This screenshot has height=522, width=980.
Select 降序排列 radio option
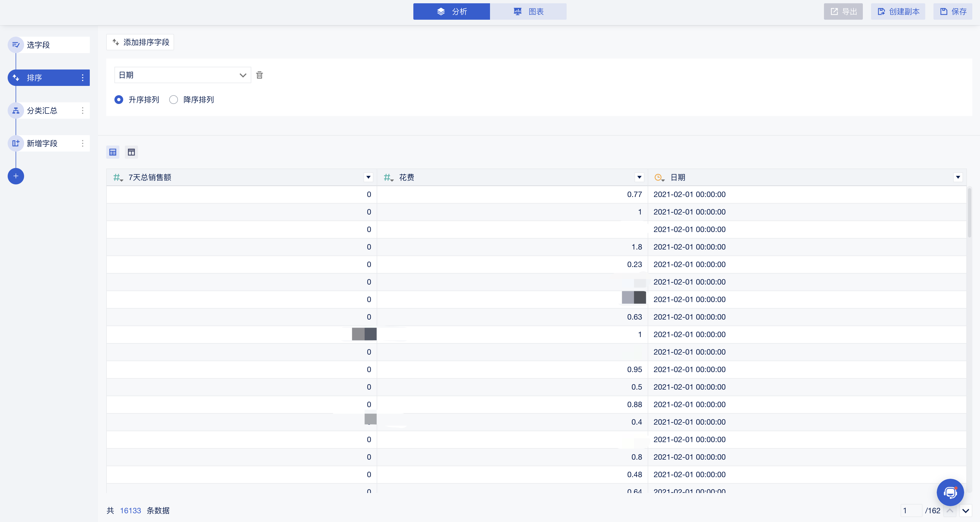pyautogui.click(x=174, y=100)
